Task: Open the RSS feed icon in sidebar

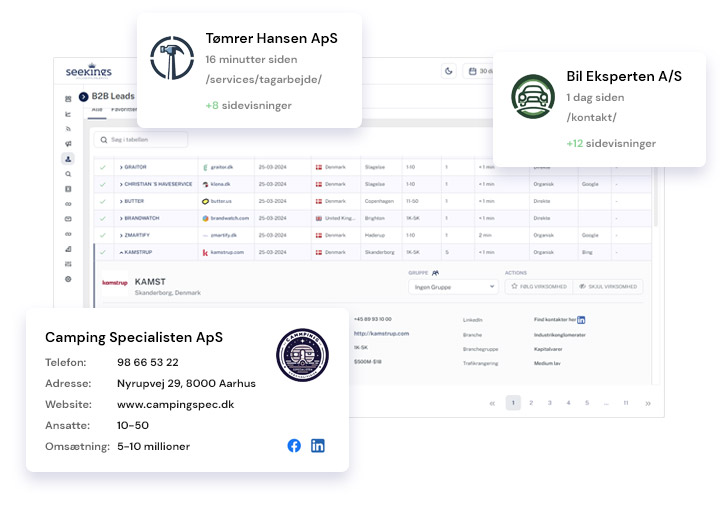Action: pyautogui.click(x=68, y=129)
